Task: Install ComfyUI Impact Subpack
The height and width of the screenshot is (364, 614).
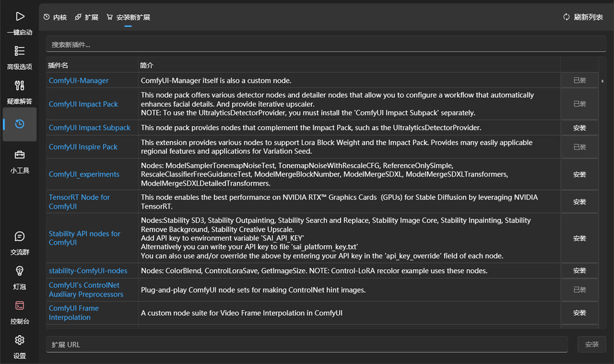Action: 579,128
